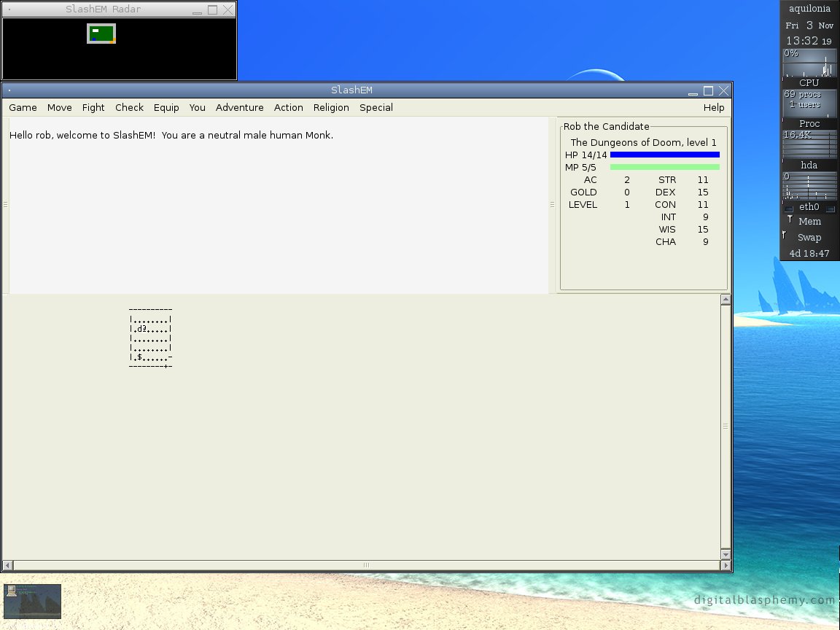Click the Swap meter in system monitor
The width and height of the screenshot is (840, 630).
point(809,237)
